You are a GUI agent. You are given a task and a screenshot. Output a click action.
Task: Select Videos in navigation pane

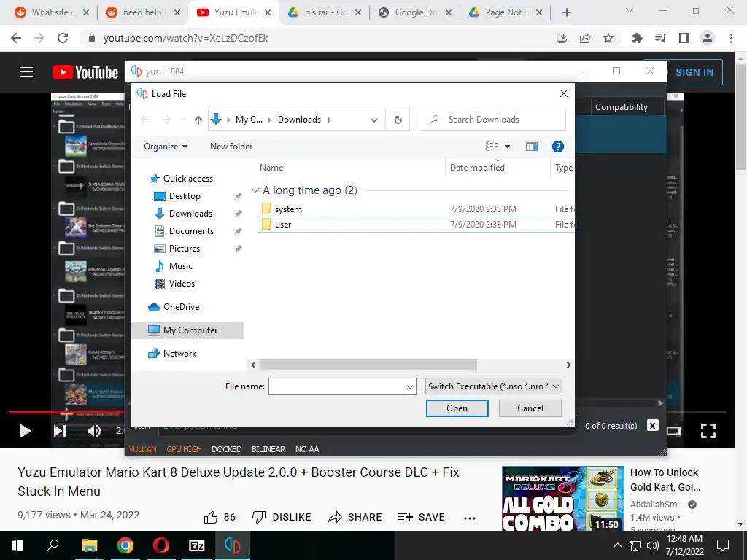point(182,284)
